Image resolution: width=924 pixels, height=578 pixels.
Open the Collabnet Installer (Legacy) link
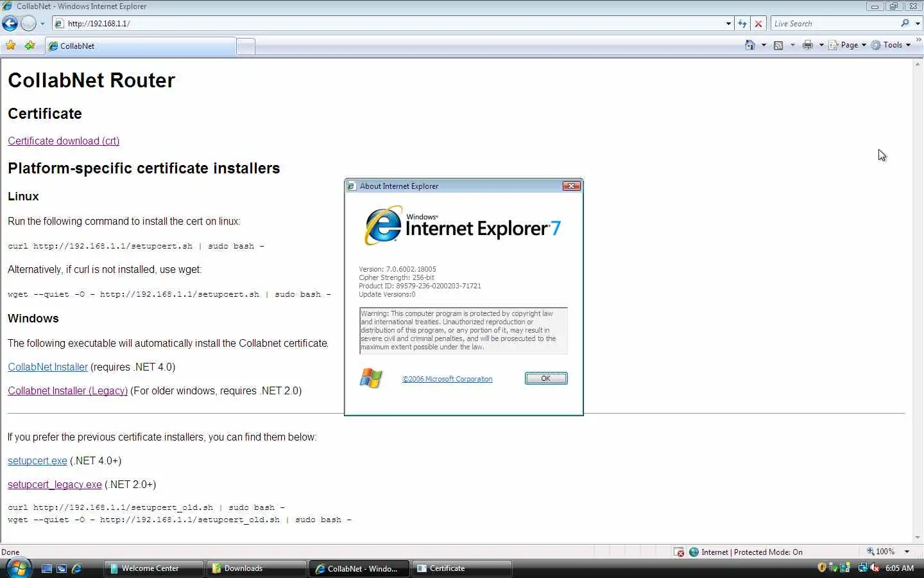pos(67,390)
